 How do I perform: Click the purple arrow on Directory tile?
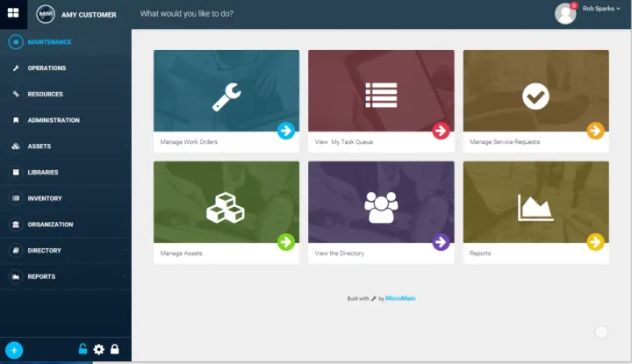[441, 242]
